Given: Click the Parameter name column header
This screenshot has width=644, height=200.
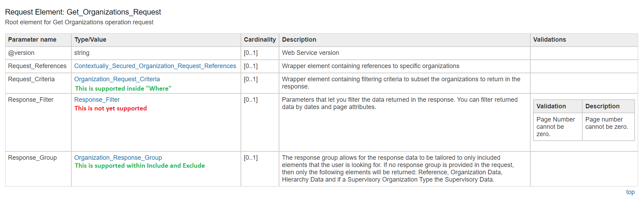Looking at the screenshot, I should [x=32, y=40].
